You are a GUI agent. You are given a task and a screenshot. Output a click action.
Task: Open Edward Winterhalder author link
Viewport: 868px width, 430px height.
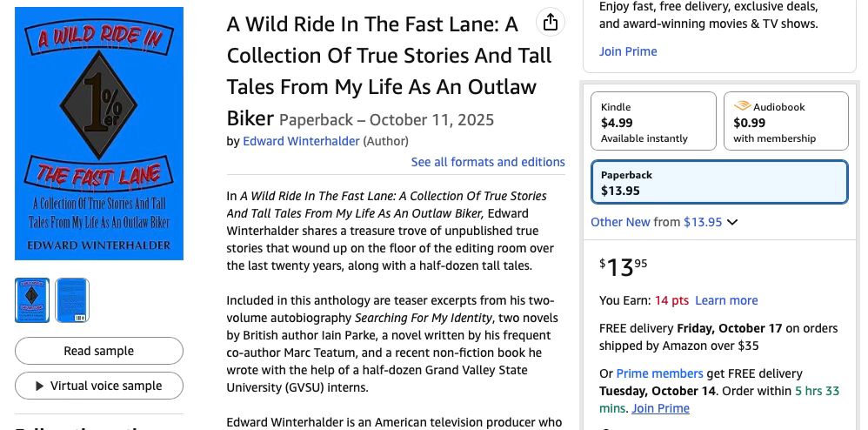tap(301, 141)
